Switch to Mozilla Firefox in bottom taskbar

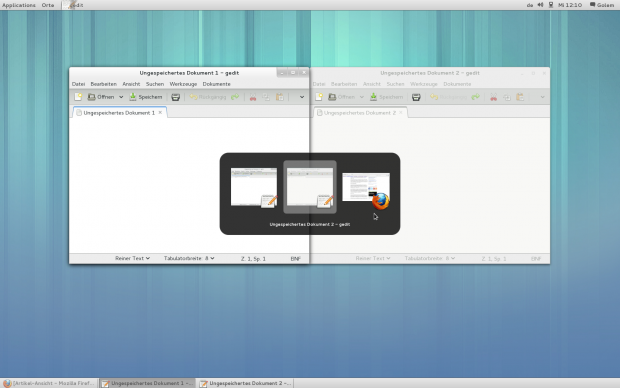49,383
